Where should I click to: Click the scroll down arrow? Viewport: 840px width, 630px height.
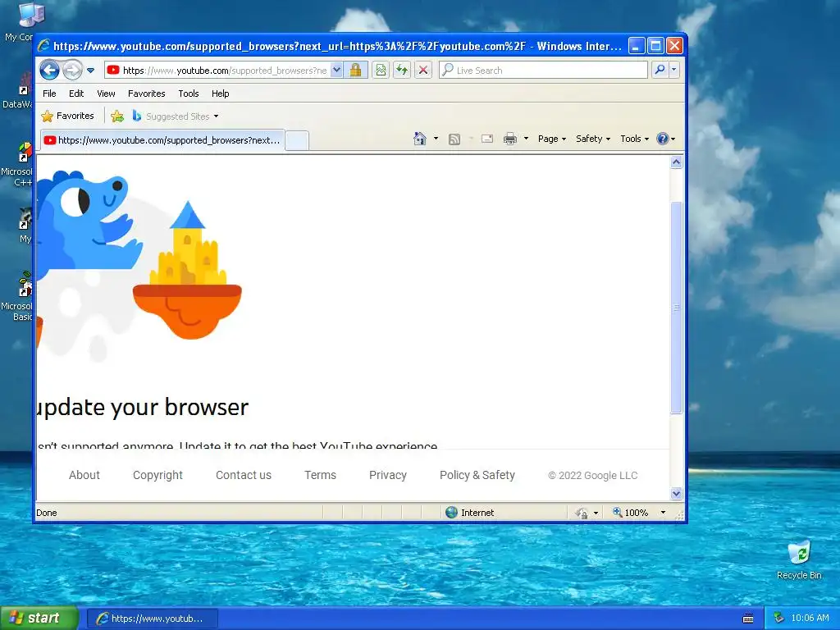pyautogui.click(x=676, y=493)
